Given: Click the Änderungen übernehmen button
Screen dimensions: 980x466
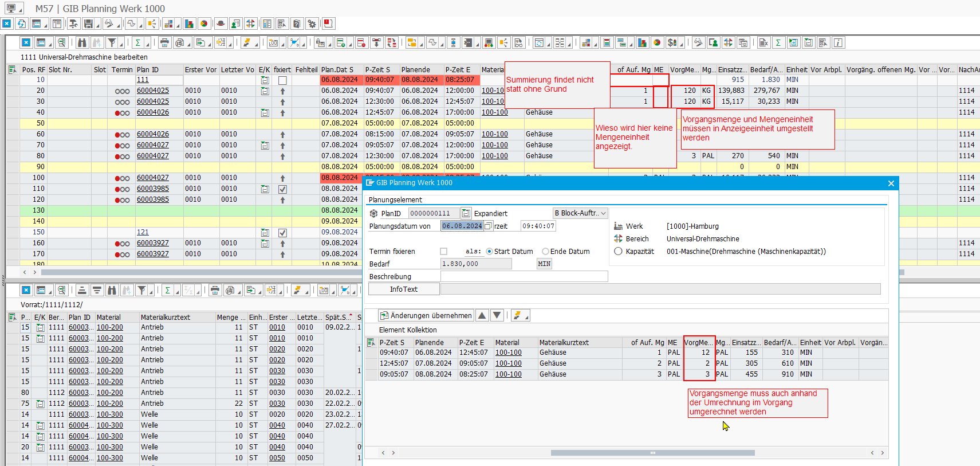Looking at the screenshot, I should click(x=426, y=315).
